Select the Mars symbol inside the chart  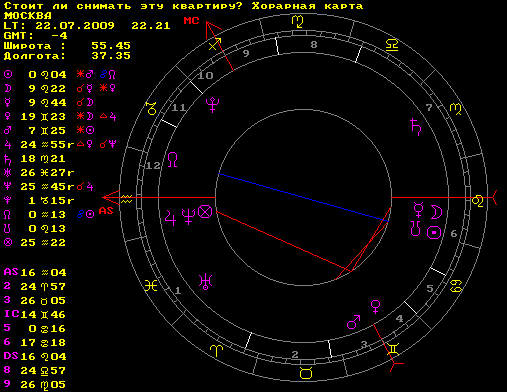354,322
